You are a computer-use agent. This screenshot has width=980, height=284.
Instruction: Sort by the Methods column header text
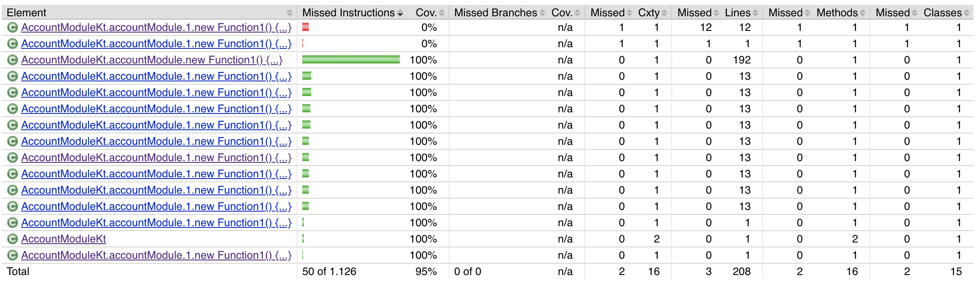837,13
